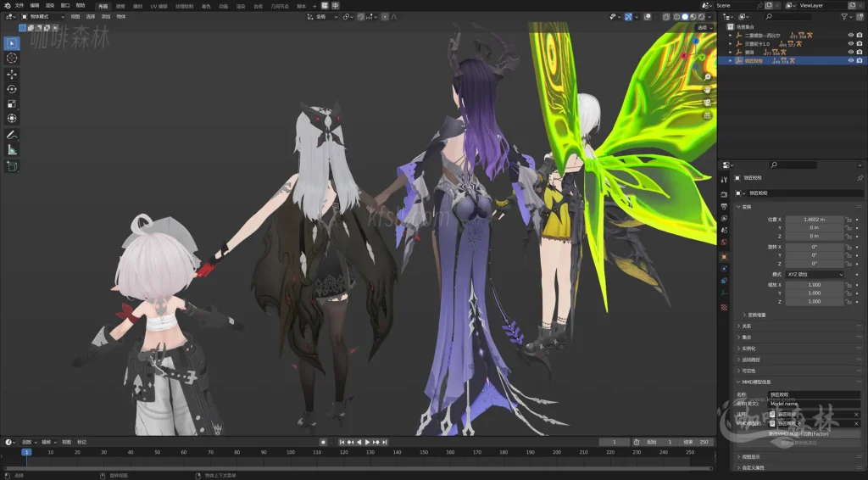Click the Z axis on navigation gizmo
Screen dimensions: 868x480
[696, 41]
